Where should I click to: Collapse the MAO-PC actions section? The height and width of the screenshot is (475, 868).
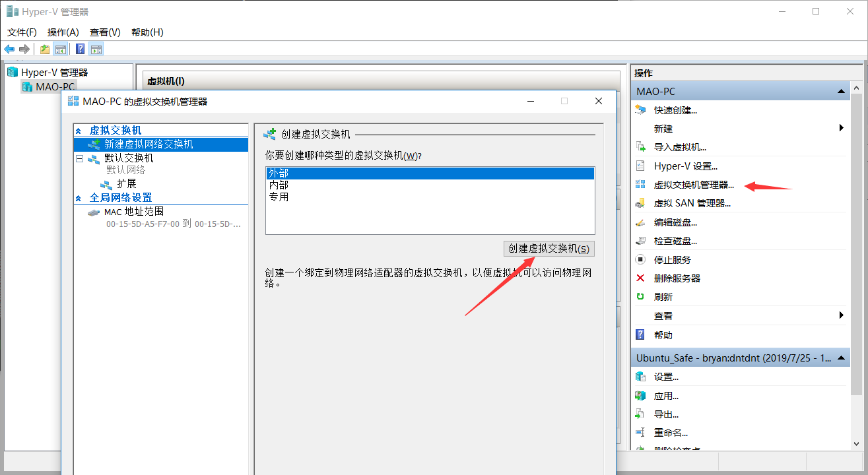pos(841,91)
